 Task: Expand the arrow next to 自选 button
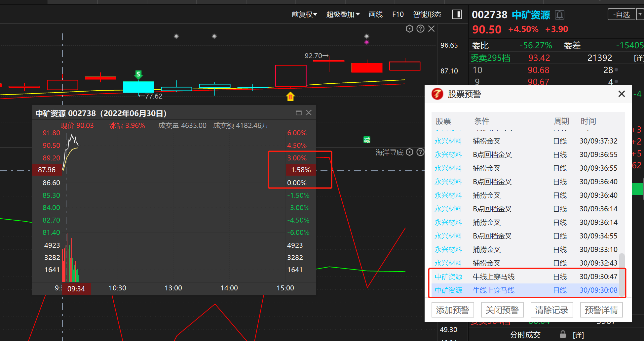[x=640, y=14]
